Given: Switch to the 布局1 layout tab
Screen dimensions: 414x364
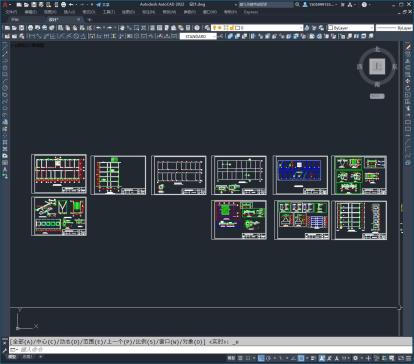Looking at the screenshot, I should (x=27, y=357).
